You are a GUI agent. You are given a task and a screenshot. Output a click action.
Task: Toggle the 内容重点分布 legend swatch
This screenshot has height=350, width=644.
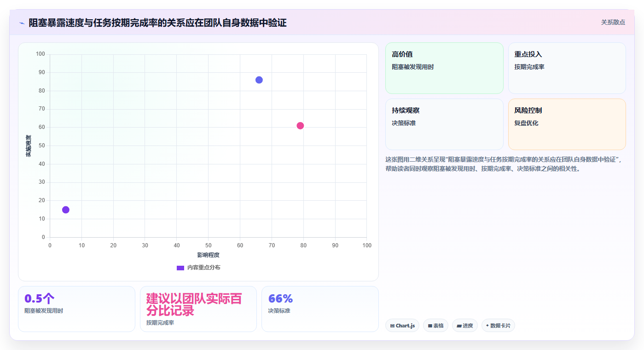180,268
